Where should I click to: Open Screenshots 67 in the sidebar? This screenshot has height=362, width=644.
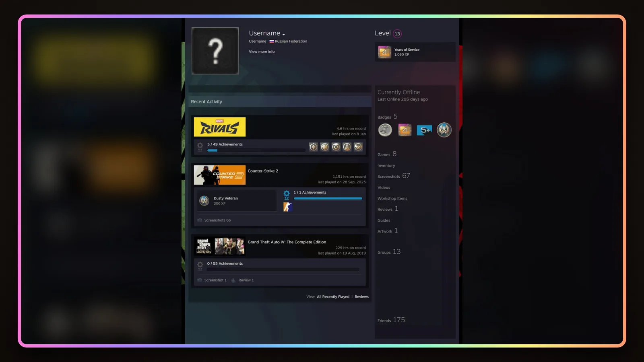click(394, 176)
